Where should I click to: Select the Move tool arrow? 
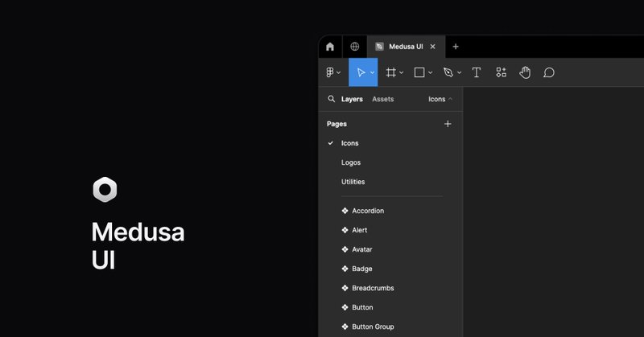point(361,72)
